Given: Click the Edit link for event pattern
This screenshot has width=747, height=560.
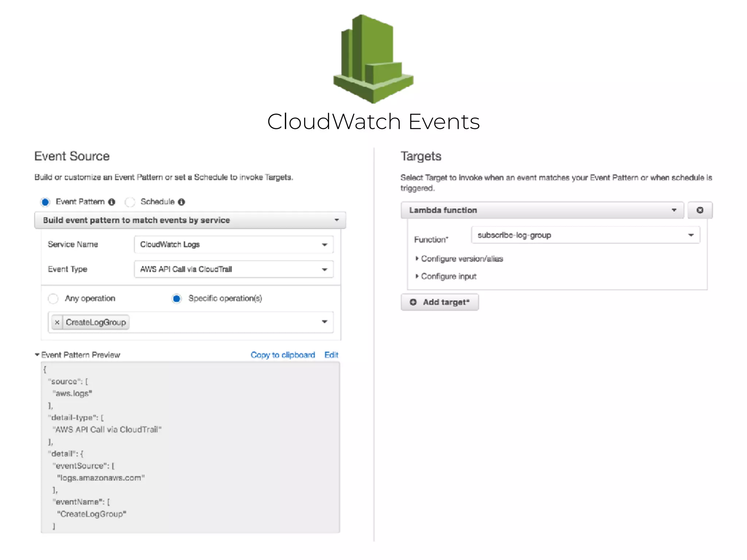Looking at the screenshot, I should pos(331,355).
